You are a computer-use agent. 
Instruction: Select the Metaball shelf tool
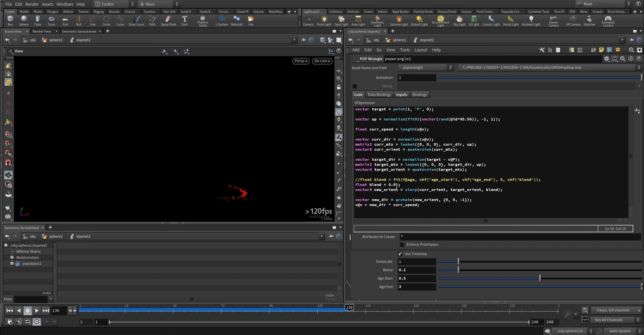tap(237, 20)
